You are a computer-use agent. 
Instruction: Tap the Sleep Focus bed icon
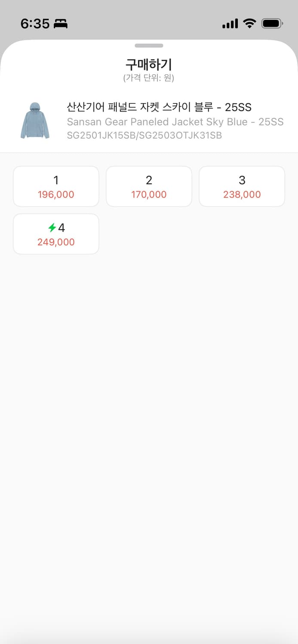click(x=61, y=24)
